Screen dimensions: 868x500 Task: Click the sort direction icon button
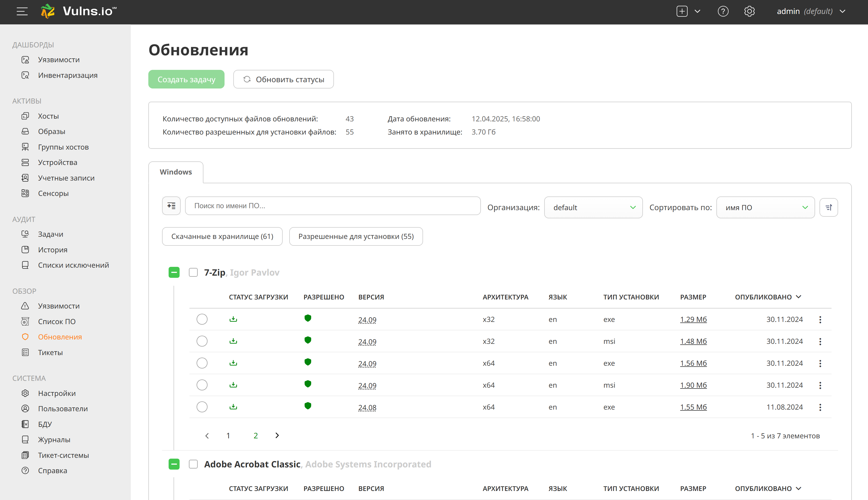(x=829, y=207)
